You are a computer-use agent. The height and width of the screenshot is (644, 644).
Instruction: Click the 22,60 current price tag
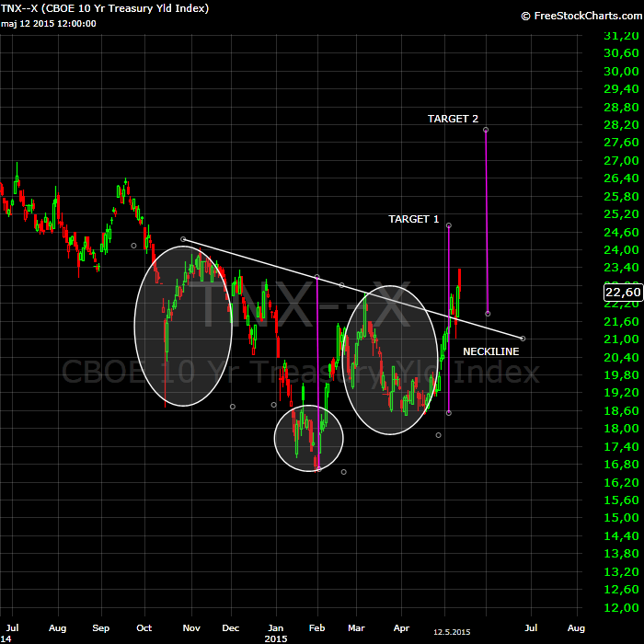pos(622,293)
